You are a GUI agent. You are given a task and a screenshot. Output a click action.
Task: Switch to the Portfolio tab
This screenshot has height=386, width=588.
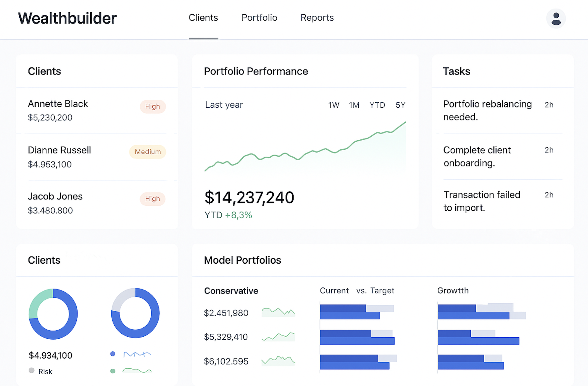pos(259,18)
